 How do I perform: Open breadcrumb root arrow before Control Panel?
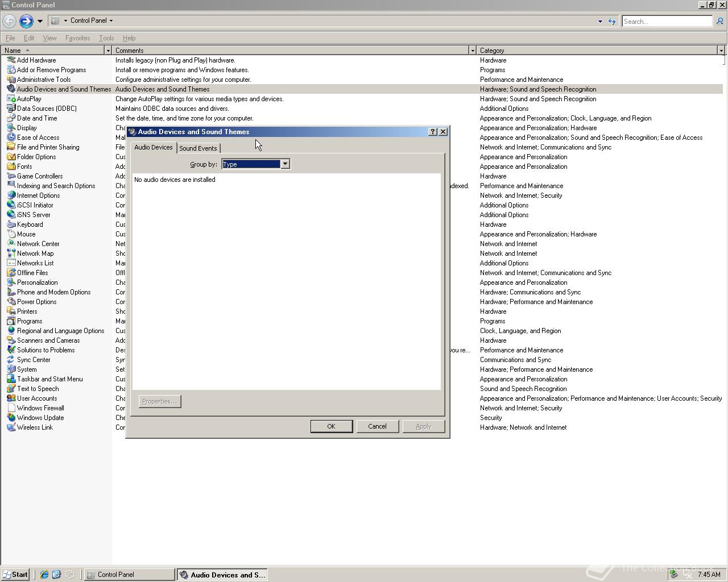pos(65,20)
